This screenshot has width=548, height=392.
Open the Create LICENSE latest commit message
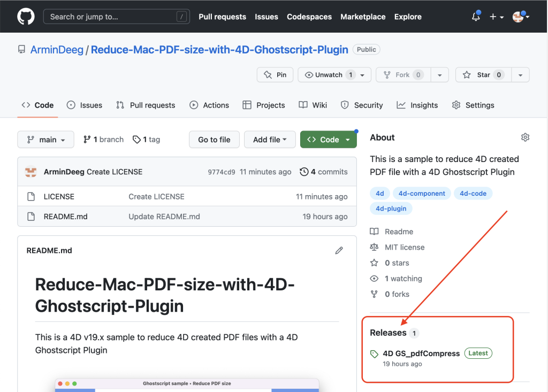pyautogui.click(x=115, y=172)
